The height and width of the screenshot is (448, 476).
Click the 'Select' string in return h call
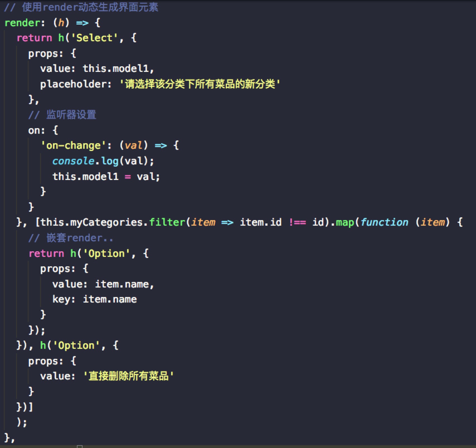click(94, 38)
